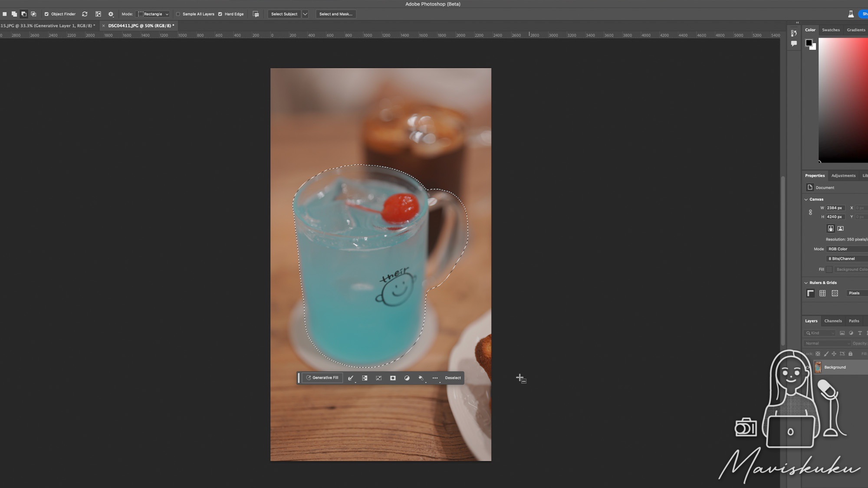868x488 pixels.
Task: Enable Sample All Layers checkbox
Action: [178, 14]
